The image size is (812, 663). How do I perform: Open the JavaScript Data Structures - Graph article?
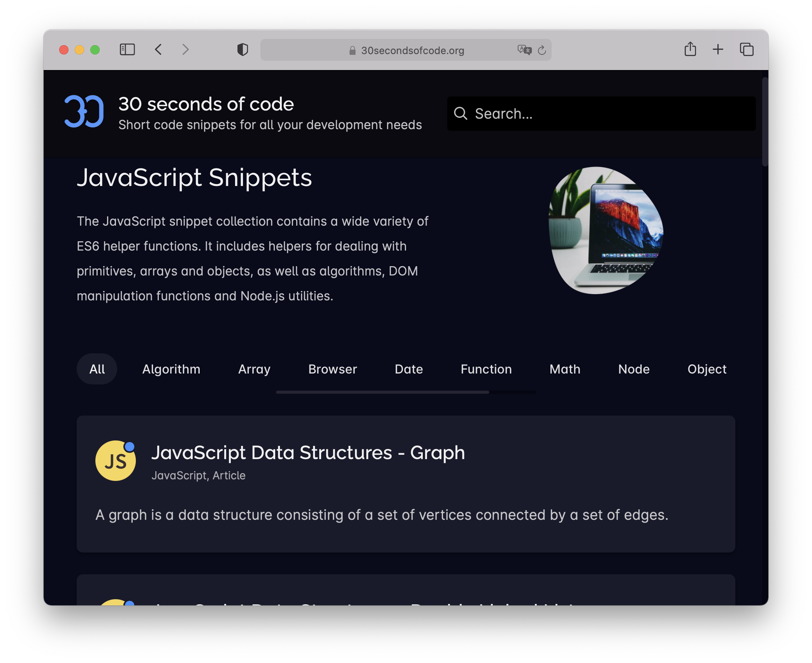(308, 452)
